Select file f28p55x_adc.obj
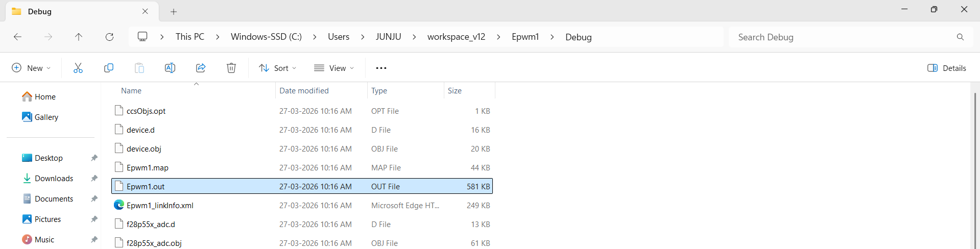 click(302, 243)
